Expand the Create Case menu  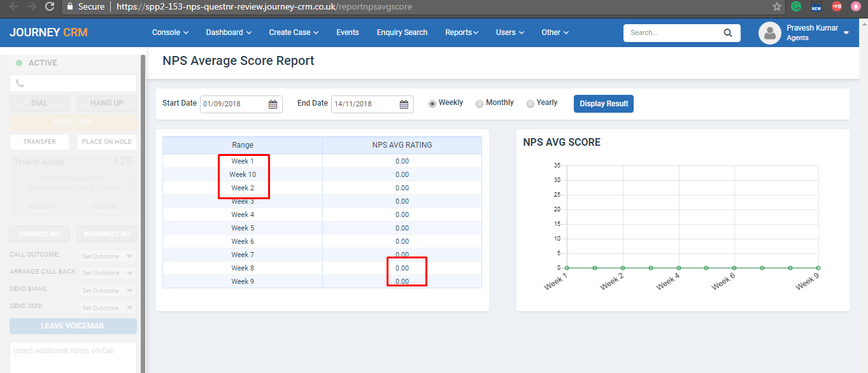pyautogui.click(x=294, y=32)
